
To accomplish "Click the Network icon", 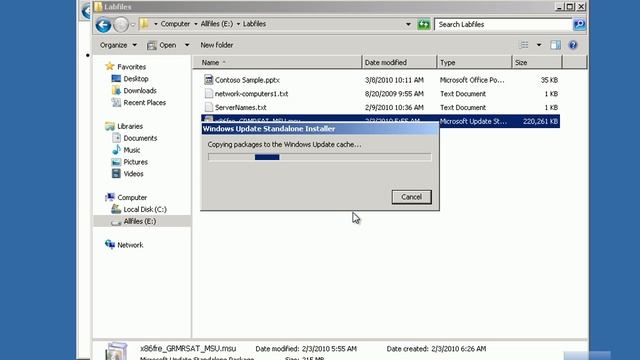I will tap(109, 244).
